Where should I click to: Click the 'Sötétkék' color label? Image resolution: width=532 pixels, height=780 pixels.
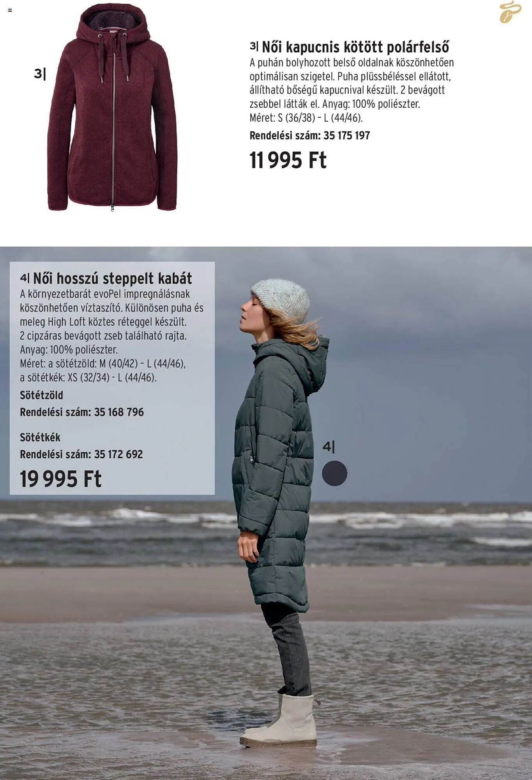[40, 438]
